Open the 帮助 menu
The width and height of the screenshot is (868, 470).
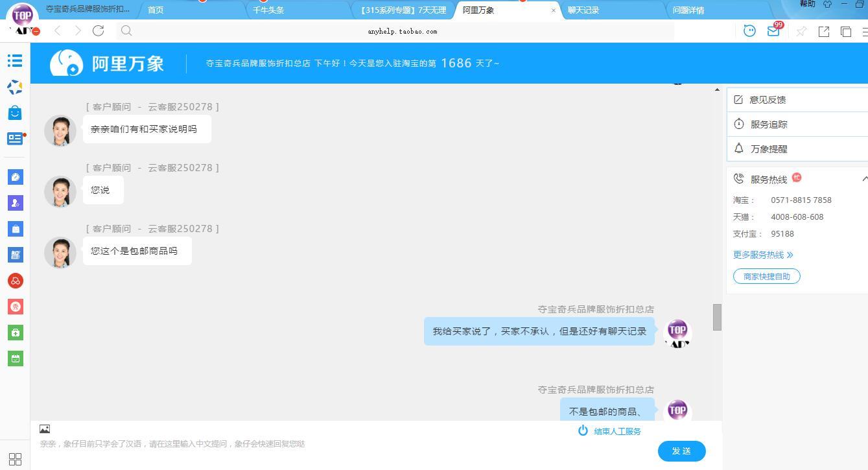click(808, 4)
